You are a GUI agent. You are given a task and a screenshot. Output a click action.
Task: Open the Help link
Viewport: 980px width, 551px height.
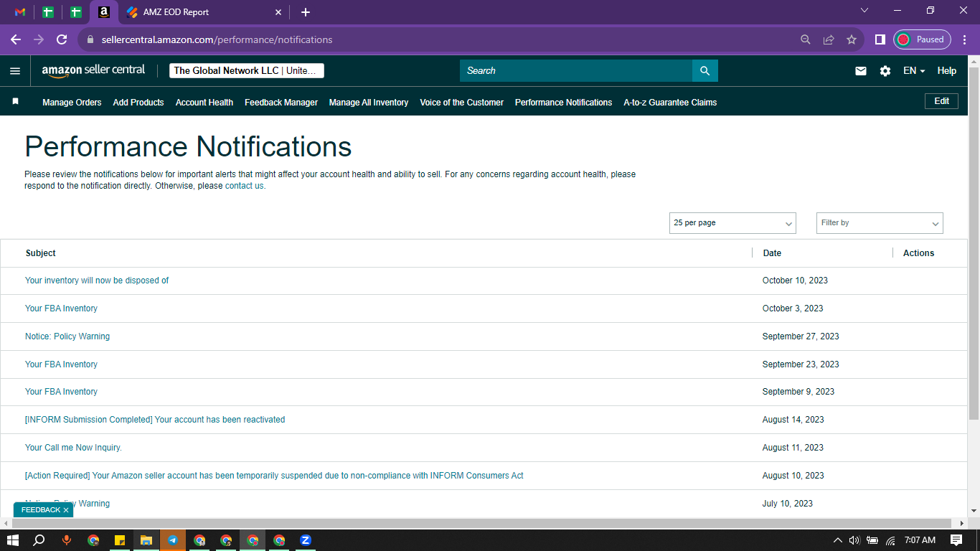(947, 71)
